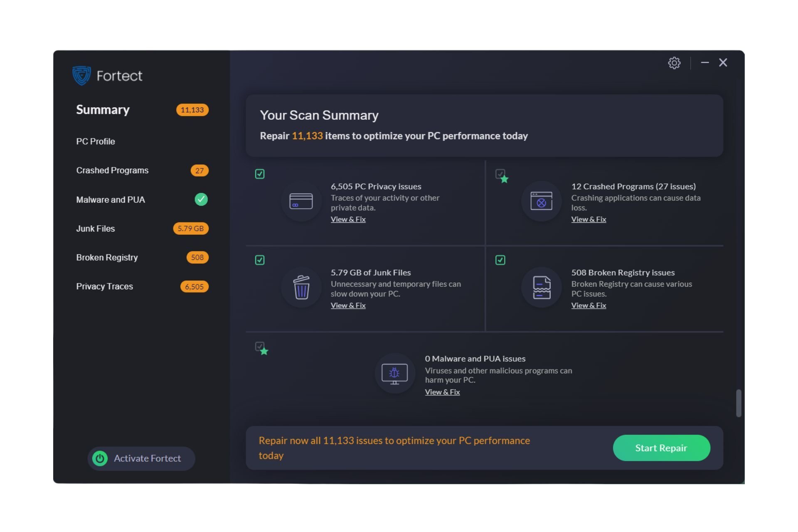Screen dimensions: 798x532
Task: Click the junk files trash bin icon
Action: 300,287
